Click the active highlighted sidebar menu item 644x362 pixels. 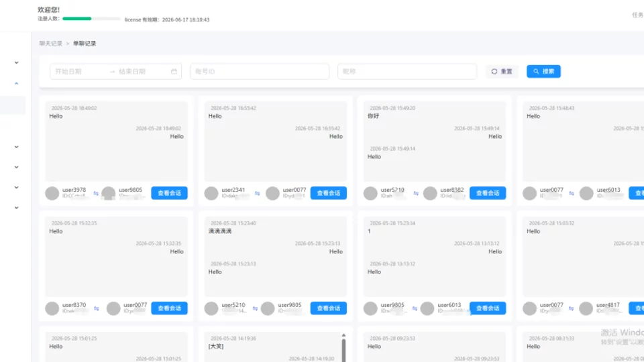[x=13, y=105]
